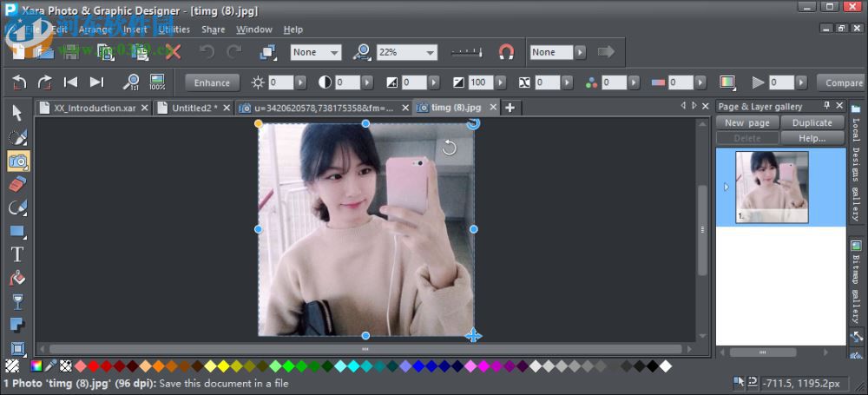Viewport: 868px width, 395px height.
Task: Click the 100% image scale icon
Action: click(x=157, y=82)
